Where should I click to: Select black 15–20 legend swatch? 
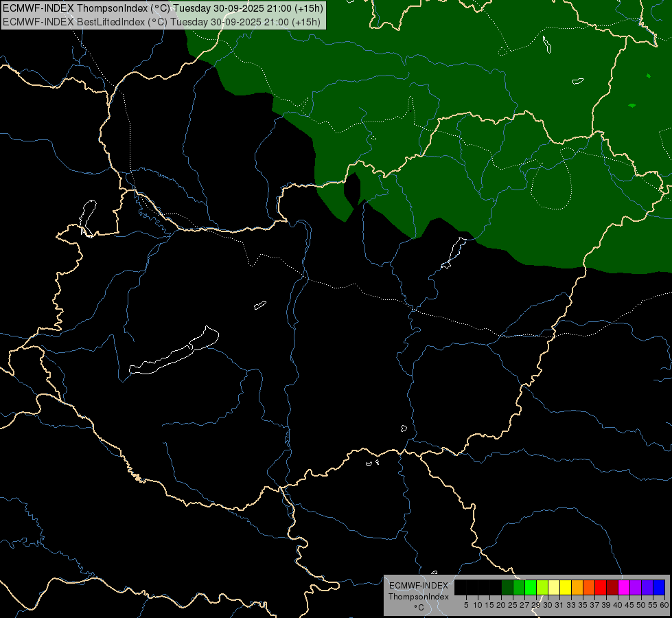pyautogui.click(x=496, y=587)
